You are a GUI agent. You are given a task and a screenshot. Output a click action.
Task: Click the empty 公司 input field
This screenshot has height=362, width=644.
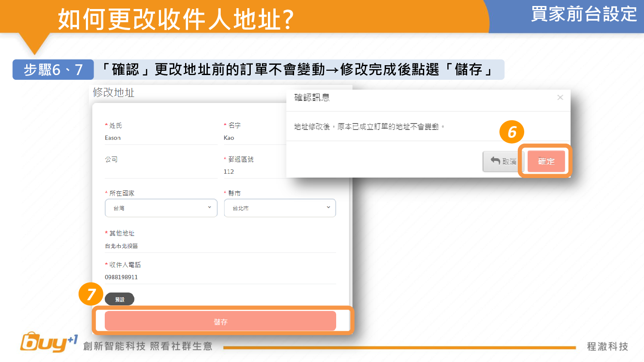click(x=161, y=172)
